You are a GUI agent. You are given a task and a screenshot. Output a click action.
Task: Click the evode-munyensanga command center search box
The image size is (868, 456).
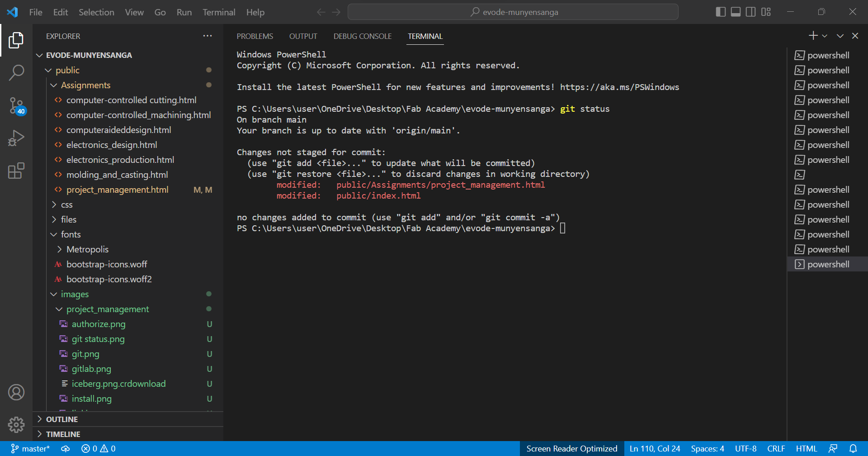pos(513,12)
